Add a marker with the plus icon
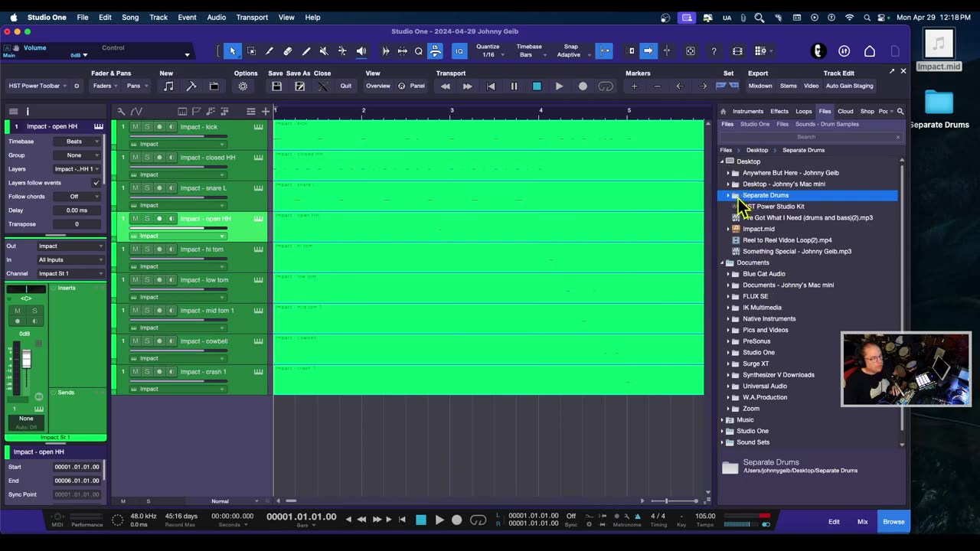980x551 pixels. click(x=634, y=86)
